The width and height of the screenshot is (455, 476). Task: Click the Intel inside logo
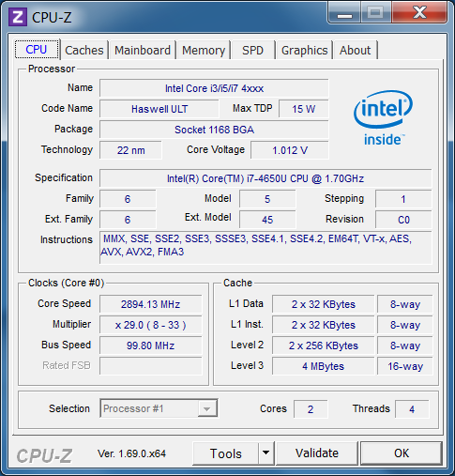384,118
